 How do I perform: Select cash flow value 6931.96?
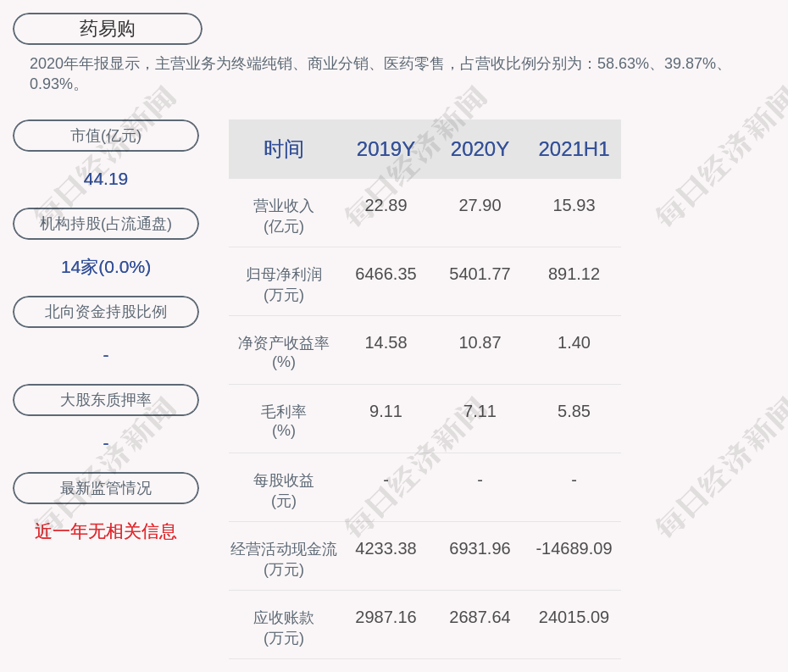pyautogui.click(x=480, y=548)
